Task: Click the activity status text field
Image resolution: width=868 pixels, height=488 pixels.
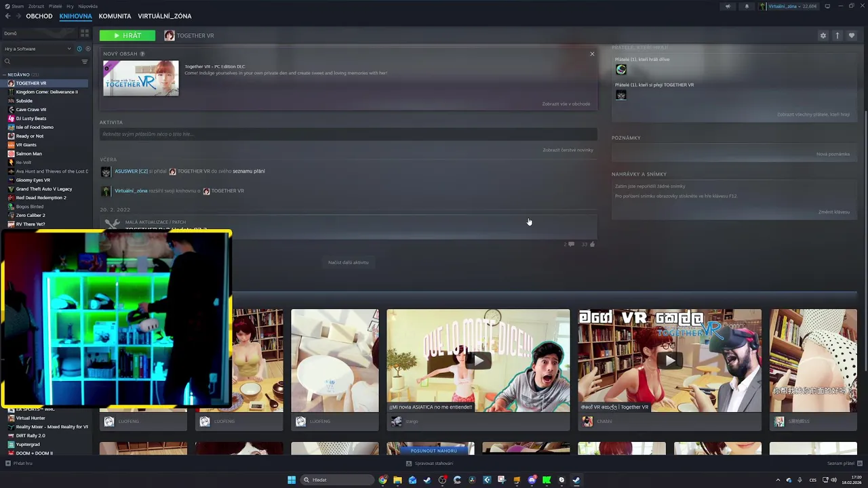Action: (348, 134)
